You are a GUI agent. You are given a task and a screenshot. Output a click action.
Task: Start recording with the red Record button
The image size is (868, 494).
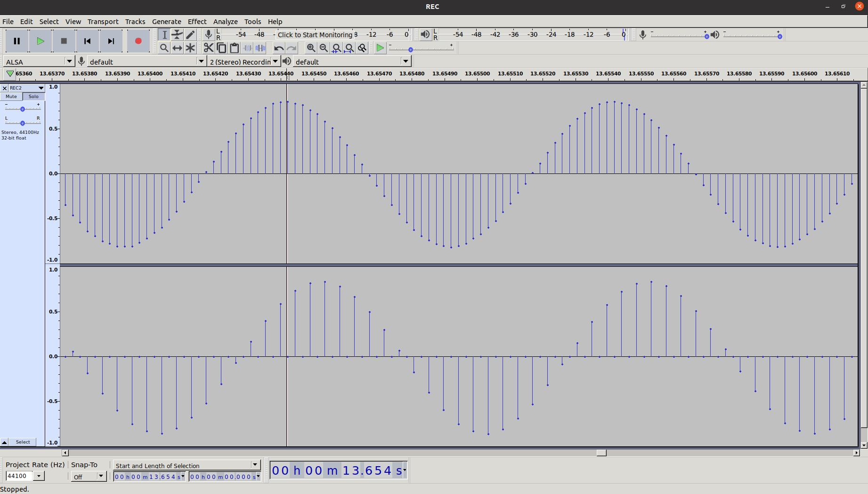coord(138,41)
